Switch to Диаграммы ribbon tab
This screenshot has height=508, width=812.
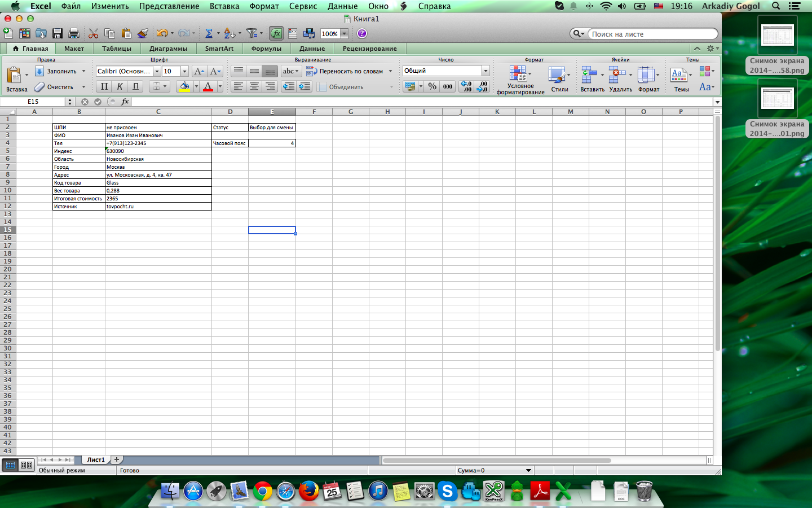click(x=168, y=49)
